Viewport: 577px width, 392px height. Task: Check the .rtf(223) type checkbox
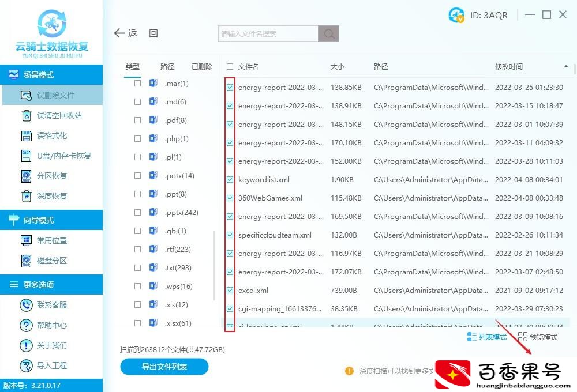138,249
